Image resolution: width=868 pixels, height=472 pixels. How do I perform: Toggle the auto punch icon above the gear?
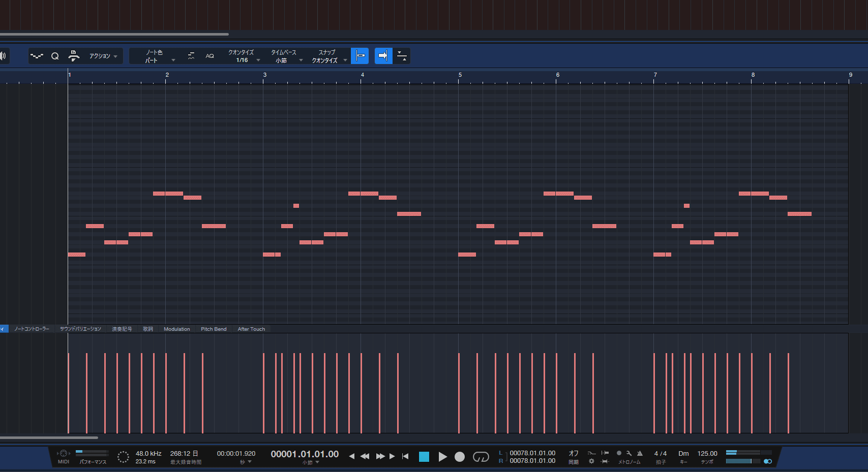click(591, 453)
